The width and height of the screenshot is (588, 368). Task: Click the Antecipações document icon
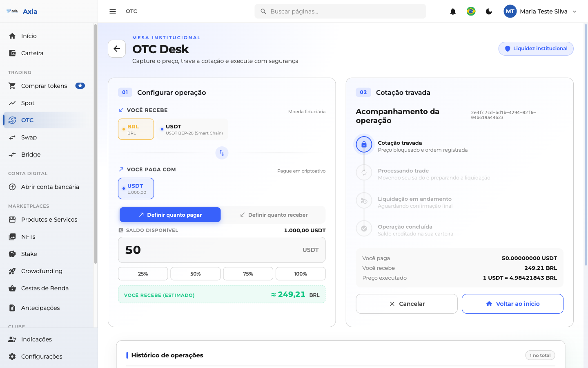12,308
